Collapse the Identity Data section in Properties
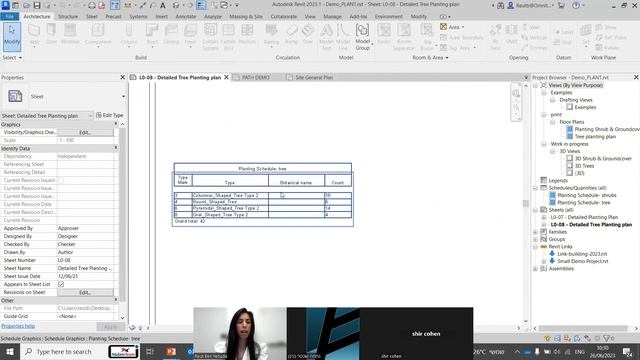This screenshot has width=640, height=360. (116, 148)
